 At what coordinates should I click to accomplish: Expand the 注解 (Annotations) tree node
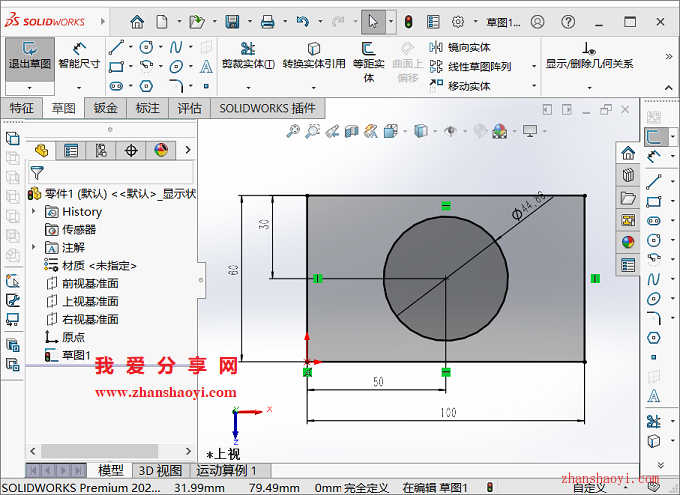tap(34, 247)
